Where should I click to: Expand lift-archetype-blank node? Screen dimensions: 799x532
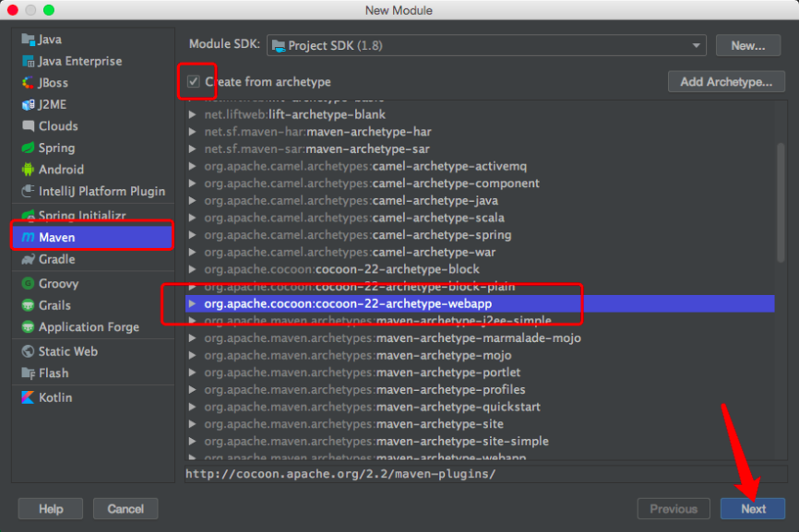(x=192, y=114)
